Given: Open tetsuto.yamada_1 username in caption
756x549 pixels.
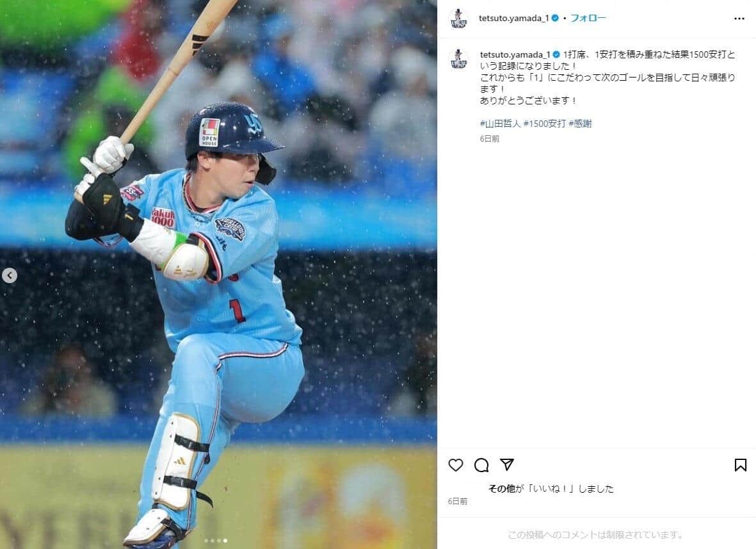Looking at the screenshot, I should 515,54.
